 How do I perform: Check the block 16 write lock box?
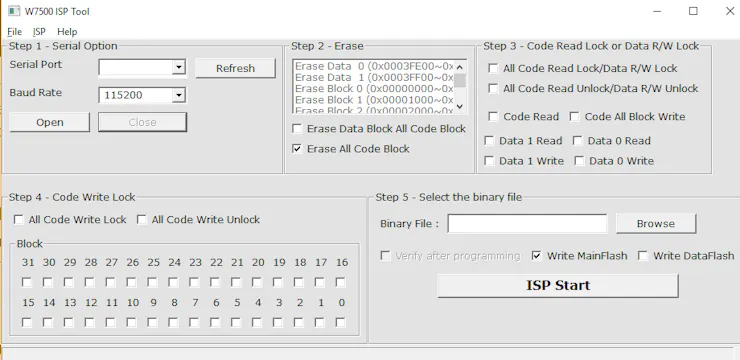tap(340, 282)
